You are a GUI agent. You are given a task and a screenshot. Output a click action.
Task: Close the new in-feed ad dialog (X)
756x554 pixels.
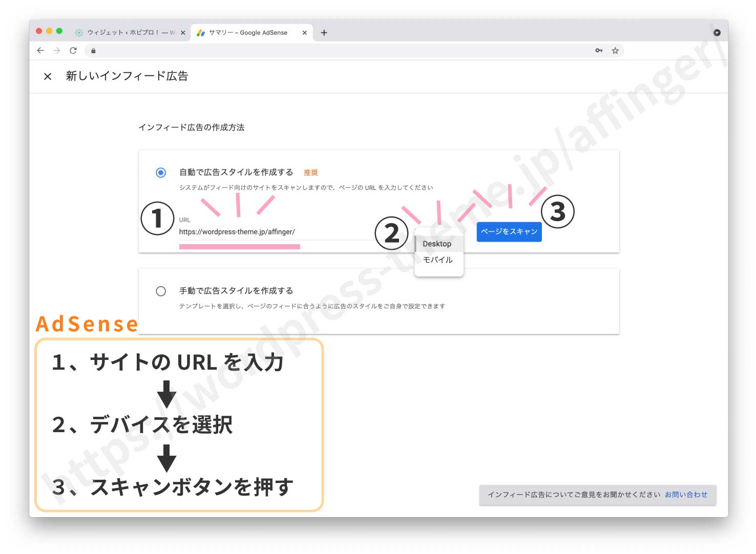pos(48,76)
